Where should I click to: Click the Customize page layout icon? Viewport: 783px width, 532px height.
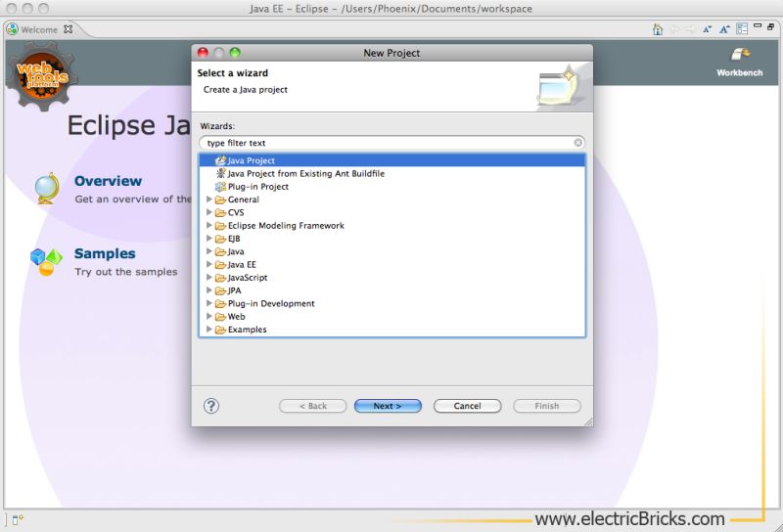(742, 29)
